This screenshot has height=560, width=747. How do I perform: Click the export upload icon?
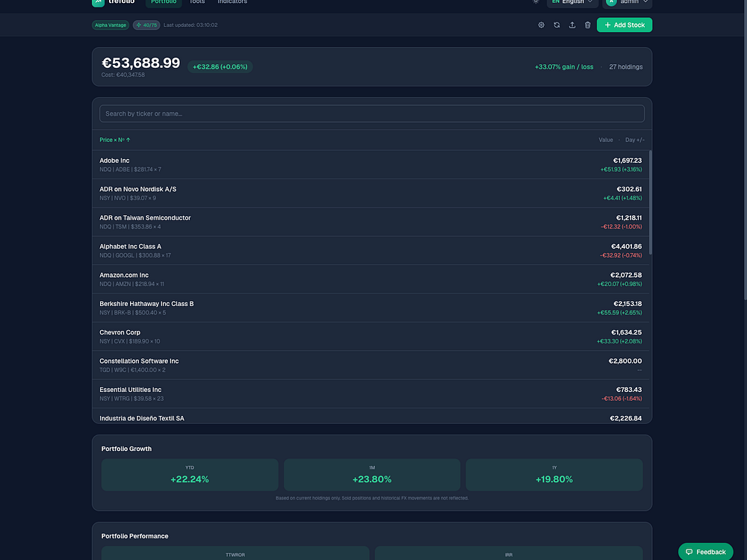click(x=572, y=25)
